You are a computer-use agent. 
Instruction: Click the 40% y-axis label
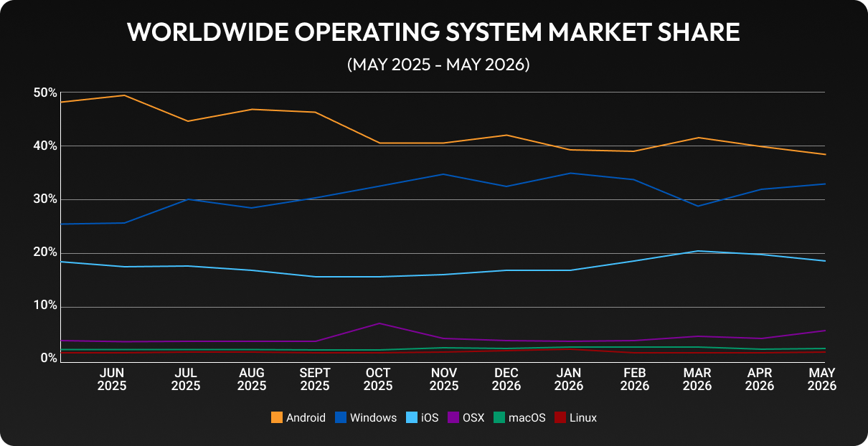pos(44,146)
